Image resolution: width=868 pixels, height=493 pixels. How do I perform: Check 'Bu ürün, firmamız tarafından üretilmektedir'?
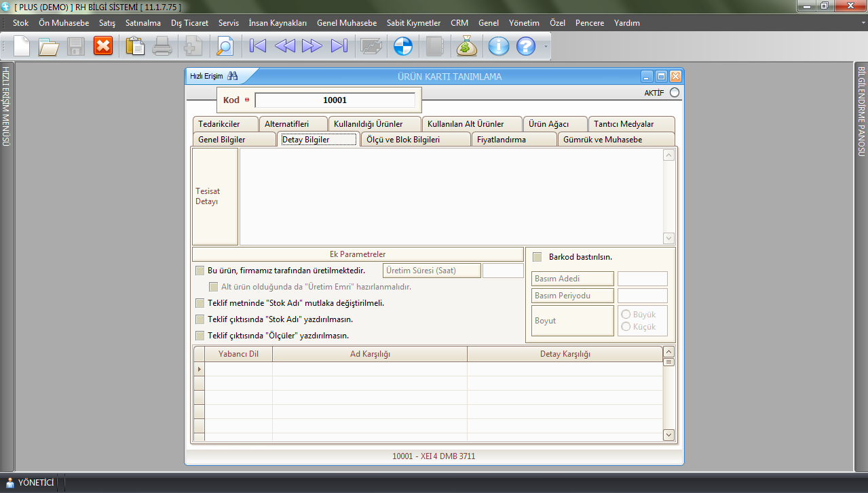(x=200, y=271)
